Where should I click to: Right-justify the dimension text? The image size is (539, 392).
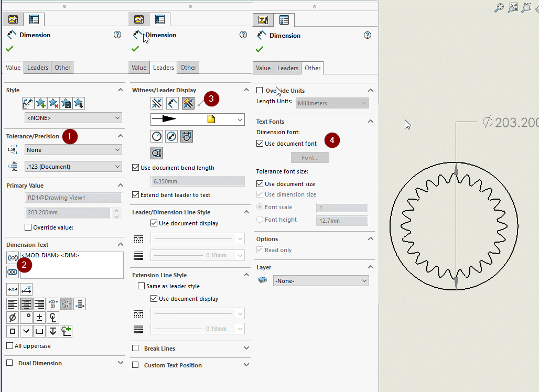click(39, 304)
